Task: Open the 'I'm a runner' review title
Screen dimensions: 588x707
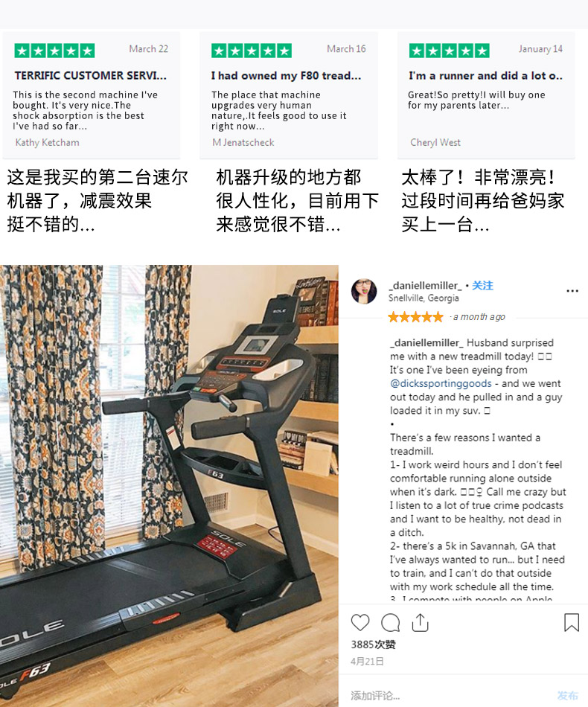Action: (x=485, y=76)
